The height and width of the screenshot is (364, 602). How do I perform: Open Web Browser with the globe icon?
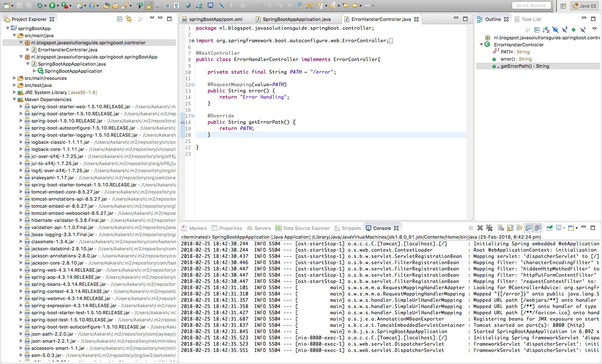(x=188, y=5)
